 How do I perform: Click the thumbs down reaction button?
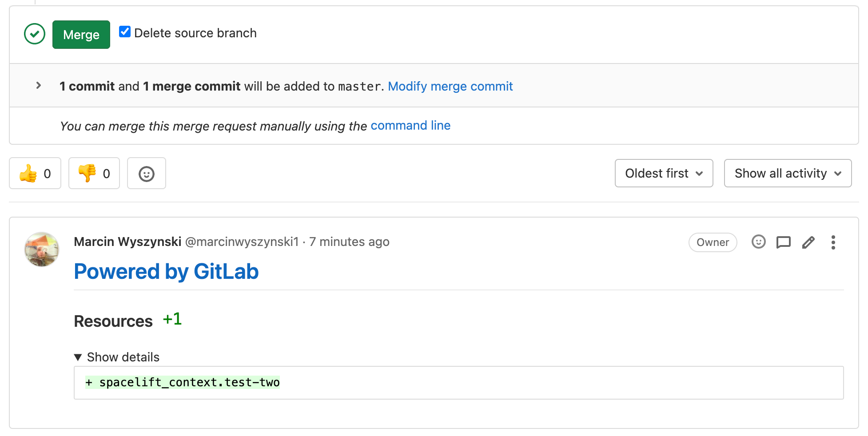(94, 173)
